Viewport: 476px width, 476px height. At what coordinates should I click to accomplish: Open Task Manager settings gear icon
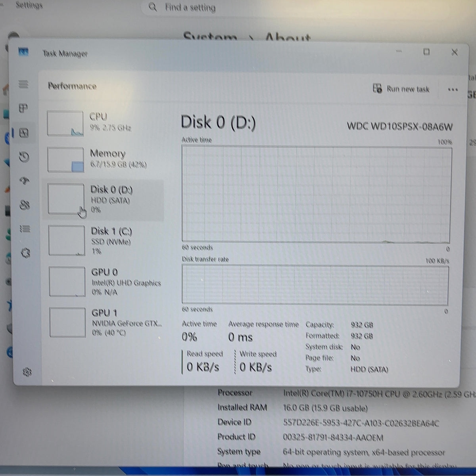(x=27, y=372)
